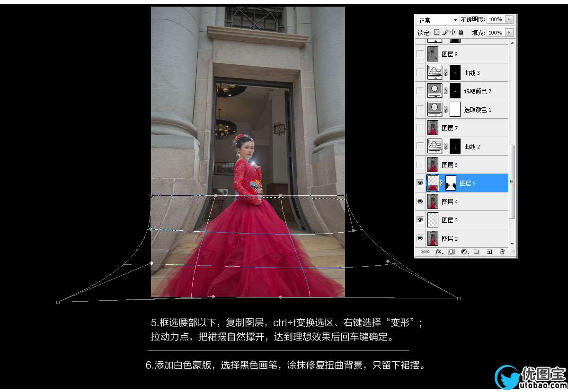Show 曲线 2 layer visibility box
The width and height of the screenshot is (568, 392).
coord(420,146)
